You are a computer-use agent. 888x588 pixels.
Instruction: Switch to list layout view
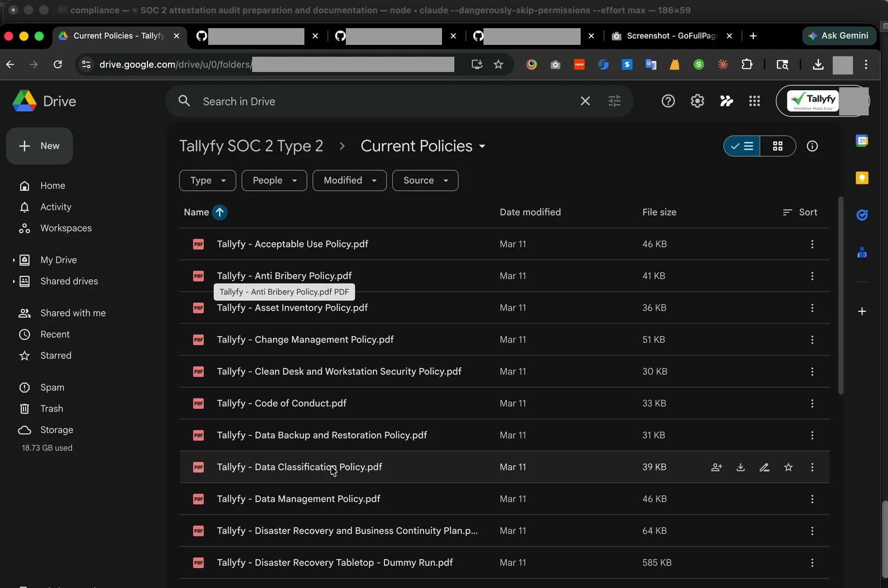(x=742, y=146)
